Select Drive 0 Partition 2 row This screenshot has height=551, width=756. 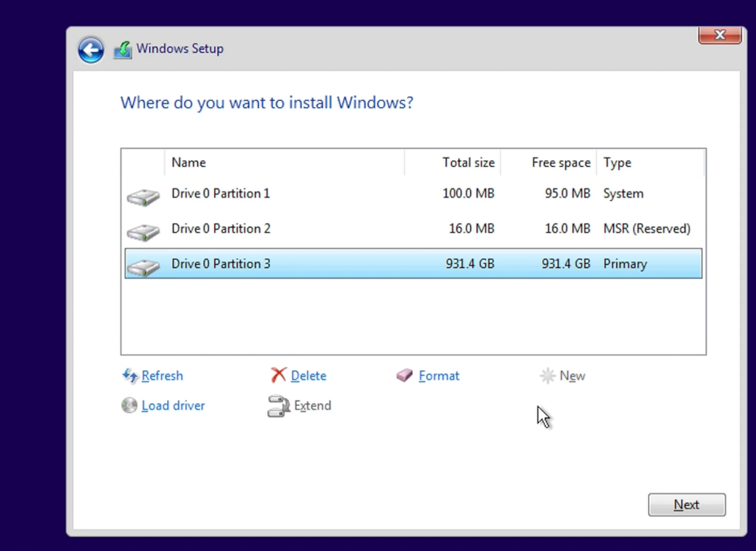(413, 229)
